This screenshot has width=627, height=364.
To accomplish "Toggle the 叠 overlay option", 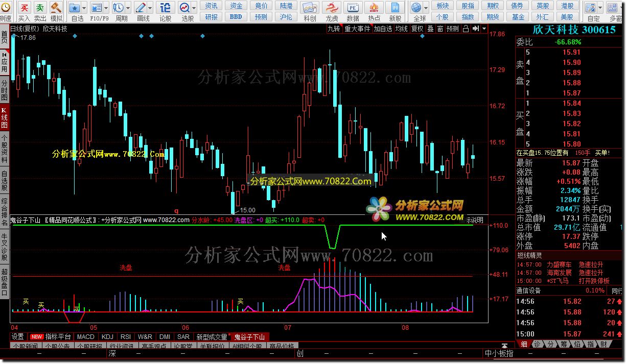I will tap(430, 29).
